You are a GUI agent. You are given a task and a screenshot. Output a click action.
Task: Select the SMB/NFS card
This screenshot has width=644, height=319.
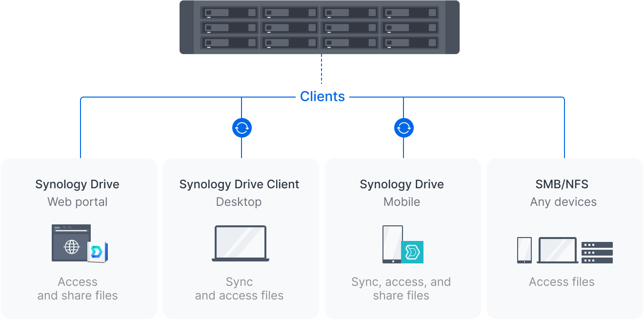pos(563,238)
